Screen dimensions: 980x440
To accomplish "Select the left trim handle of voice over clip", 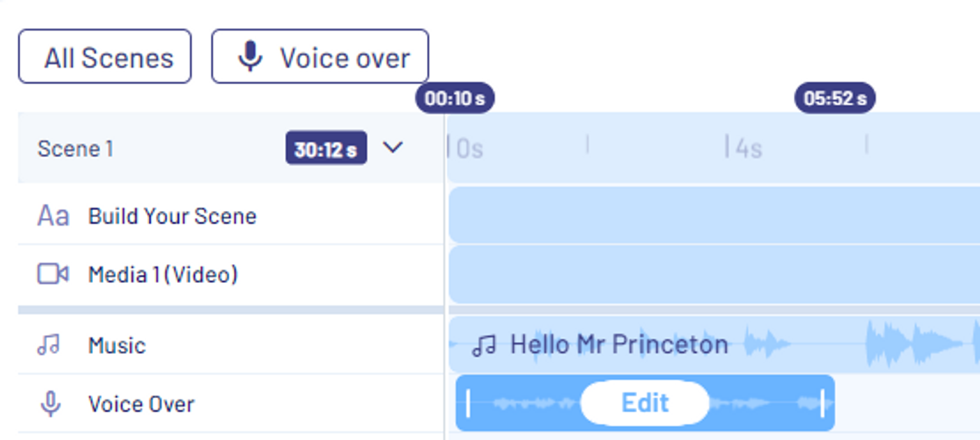I will 468,403.
